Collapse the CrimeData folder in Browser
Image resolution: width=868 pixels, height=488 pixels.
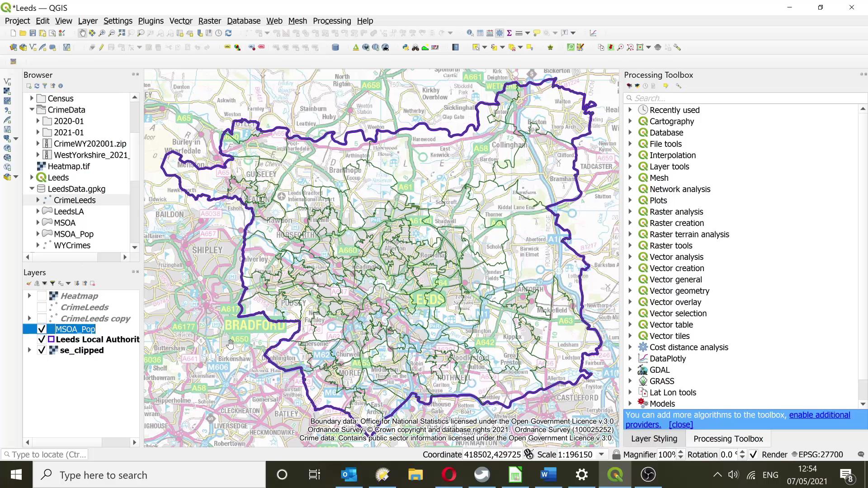[x=32, y=110]
